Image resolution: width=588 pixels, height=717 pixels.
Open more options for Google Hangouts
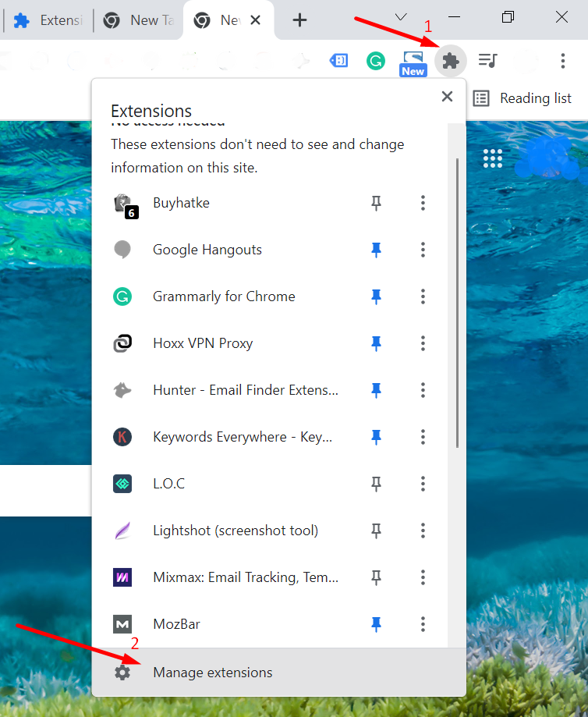(x=423, y=250)
